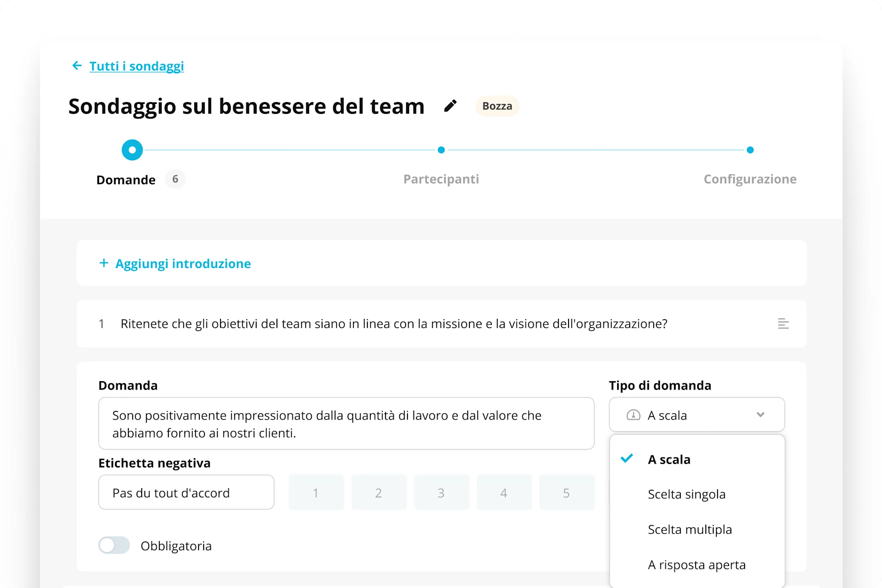Click the Etichetta negativa input field

(x=186, y=493)
